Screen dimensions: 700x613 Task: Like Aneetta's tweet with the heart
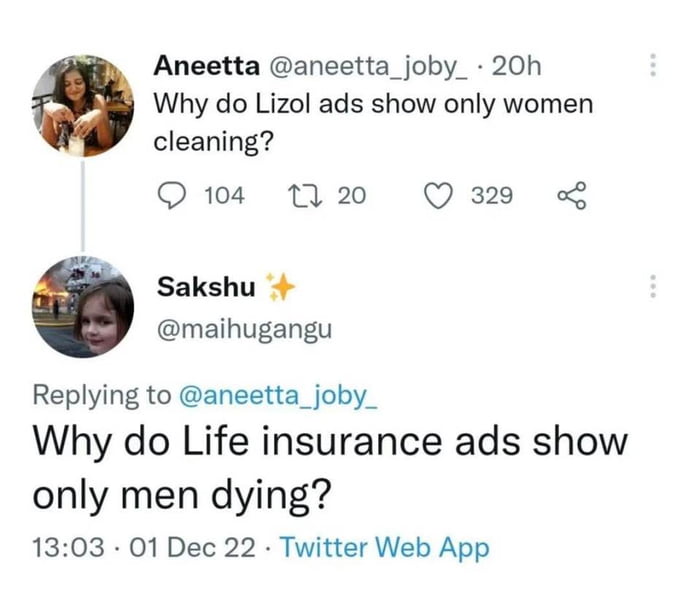coord(435,194)
